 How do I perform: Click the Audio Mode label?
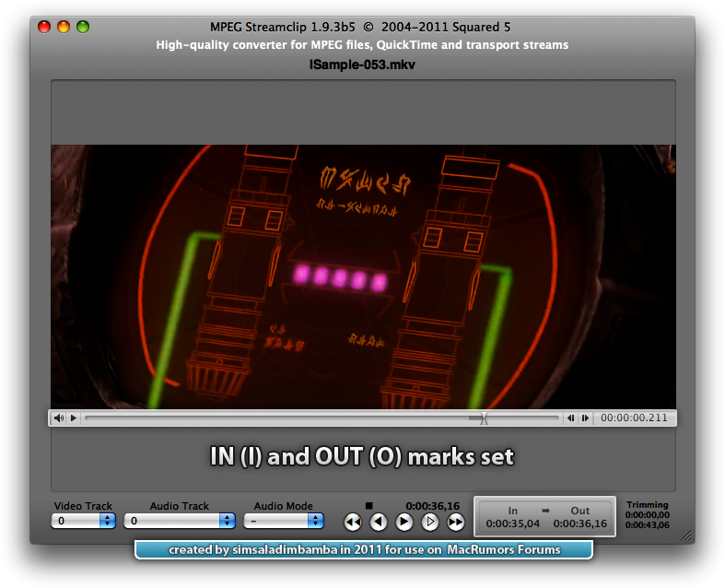(284, 506)
